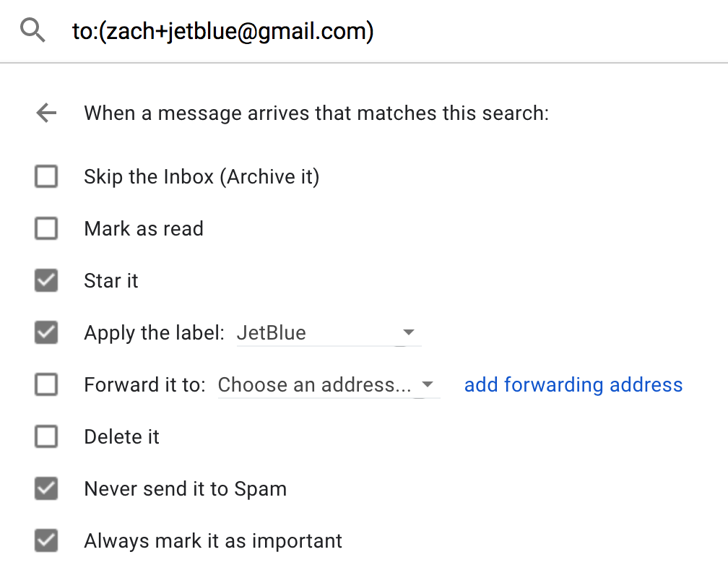
Task: Check the Delete it checkbox
Action: click(x=46, y=437)
